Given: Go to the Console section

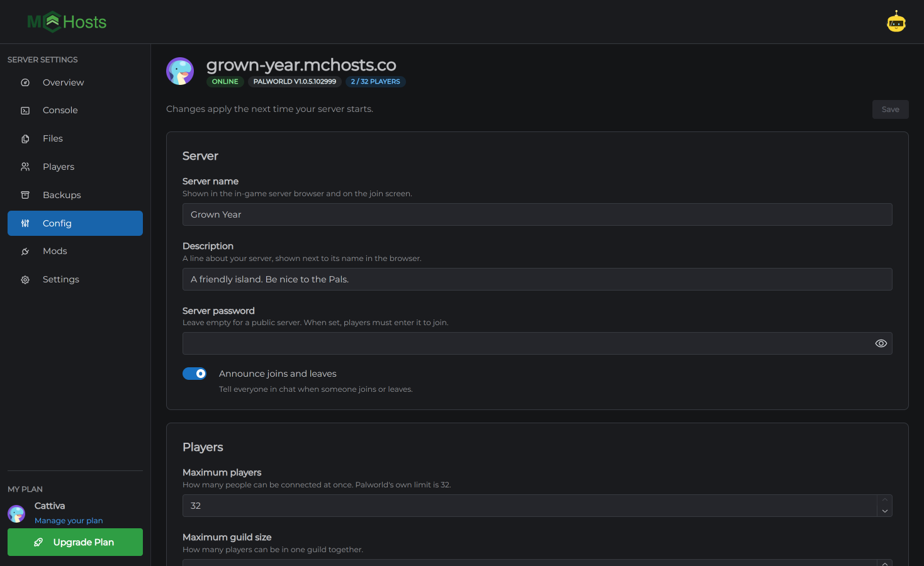Looking at the screenshot, I should point(75,110).
